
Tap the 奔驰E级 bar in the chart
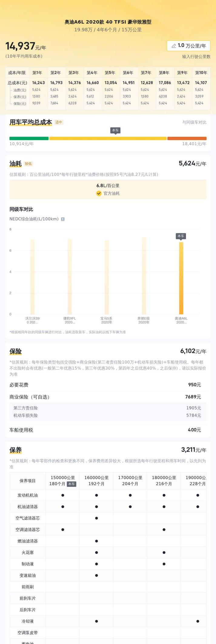(x=144, y=276)
